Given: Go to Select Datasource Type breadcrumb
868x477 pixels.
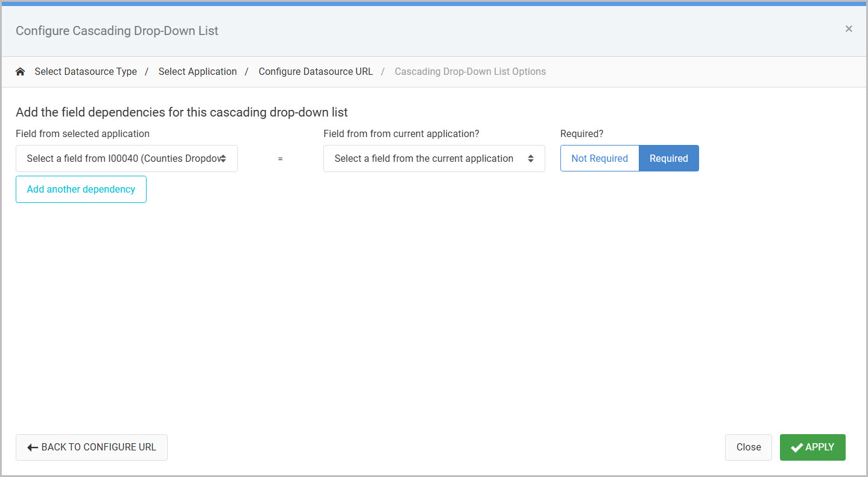Looking at the screenshot, I should click(86, 72).
